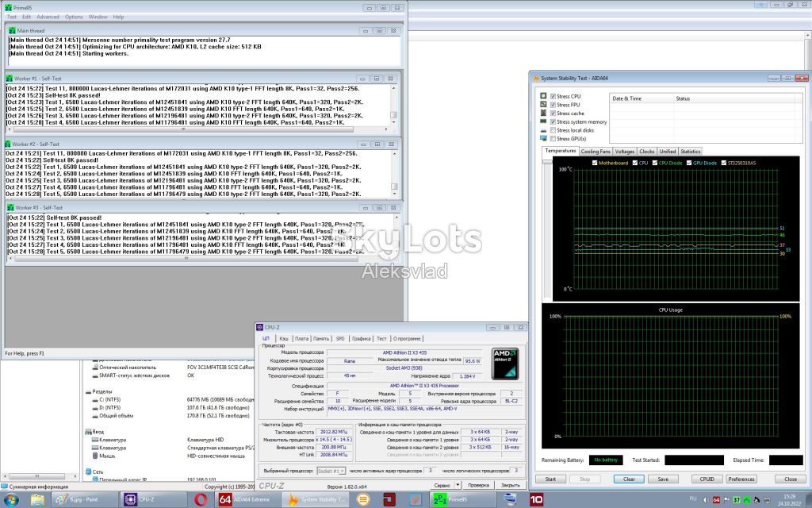Open the Память tab in CPU-Z
The width and height of the screenshot is (812, 508).
click(321, 338)
